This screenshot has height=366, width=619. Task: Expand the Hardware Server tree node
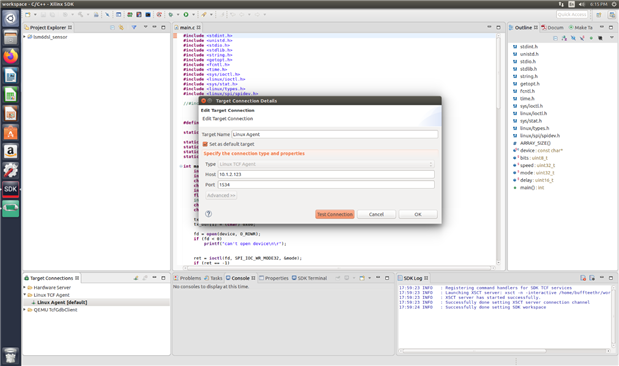(x=24, y=287)
